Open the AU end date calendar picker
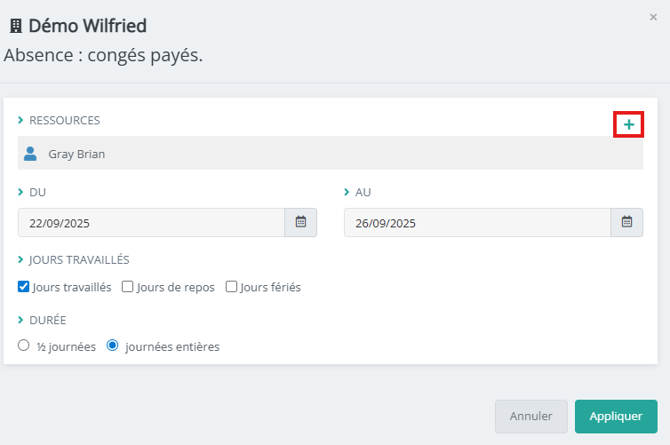This screenshot has width=670, height=445. 626,223
